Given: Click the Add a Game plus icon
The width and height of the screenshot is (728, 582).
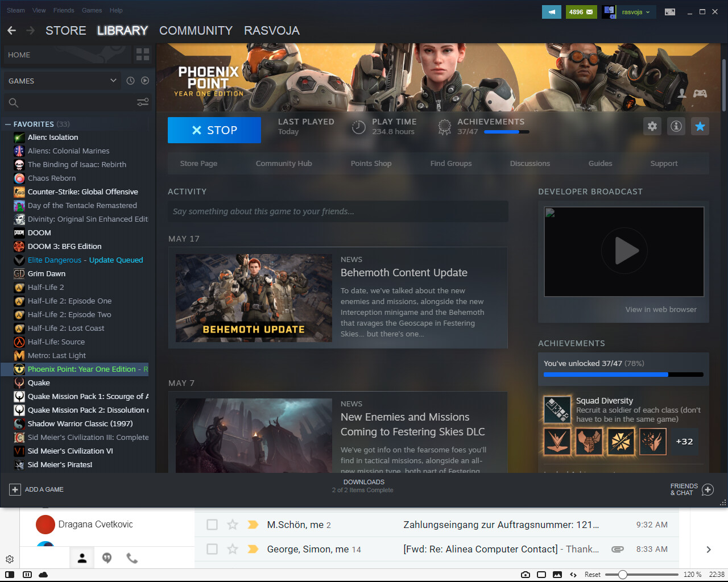Looking at the screenshot, I should click(x=15, y=489).
